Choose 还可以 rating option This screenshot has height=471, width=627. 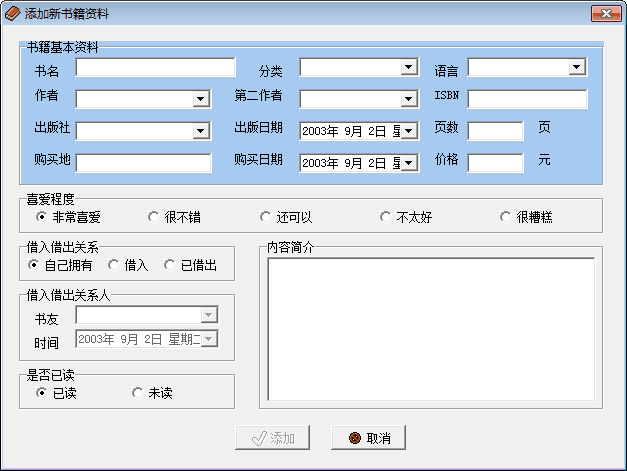pos(265,217)
